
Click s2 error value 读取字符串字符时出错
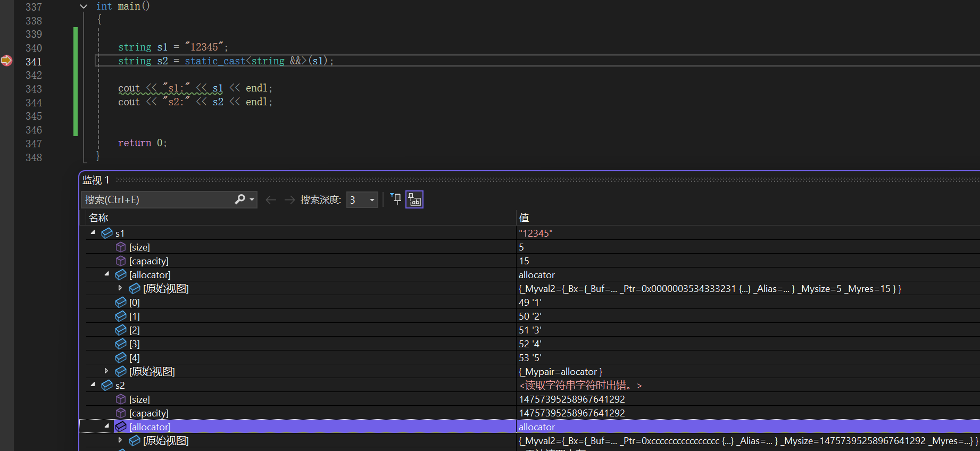tap(580, 385)
